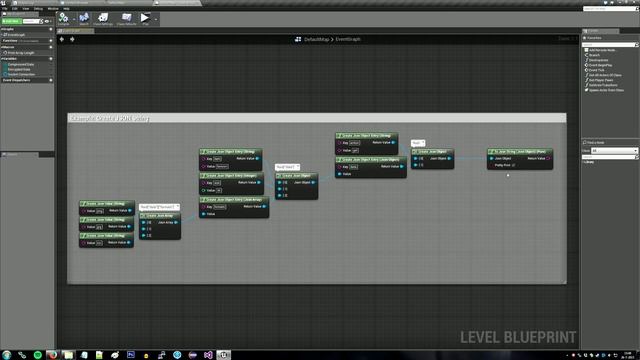
Task: Click Event BeginPlay in Favorites
Action: point(600,65)
